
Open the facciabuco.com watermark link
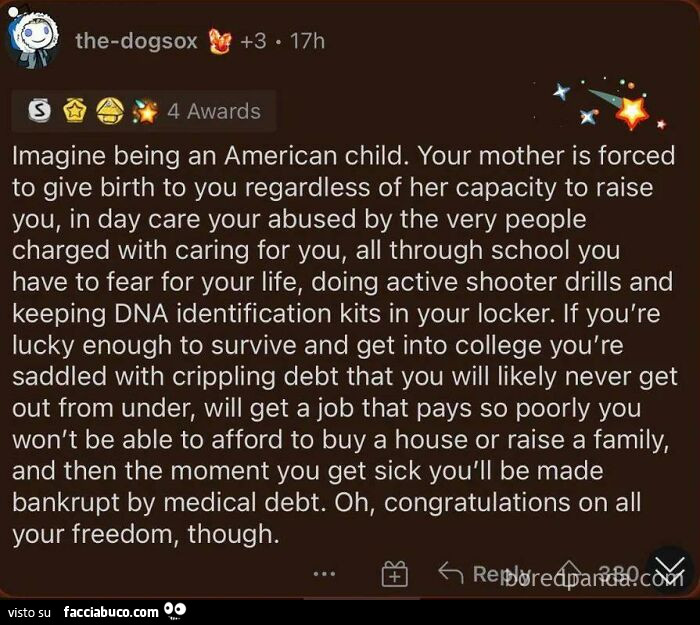(110, 610)
